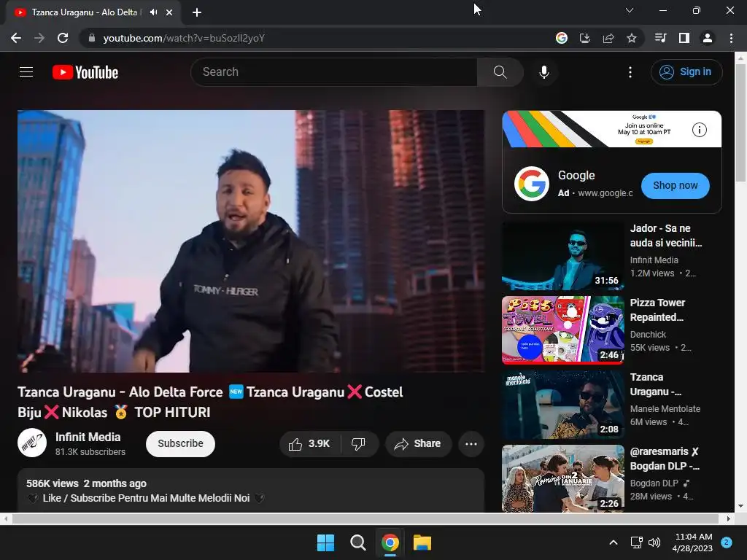Open Chrome media control icon
Viewport: 747px width, 560px height.
660,38
